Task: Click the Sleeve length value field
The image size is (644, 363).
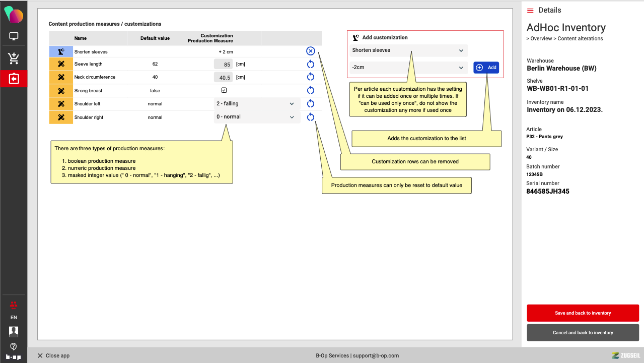Action: coord(224,64)
